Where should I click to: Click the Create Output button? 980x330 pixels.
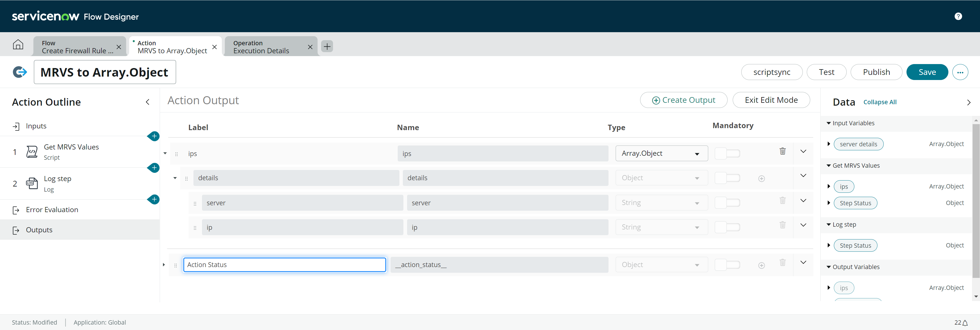click(x=683, y=100)
